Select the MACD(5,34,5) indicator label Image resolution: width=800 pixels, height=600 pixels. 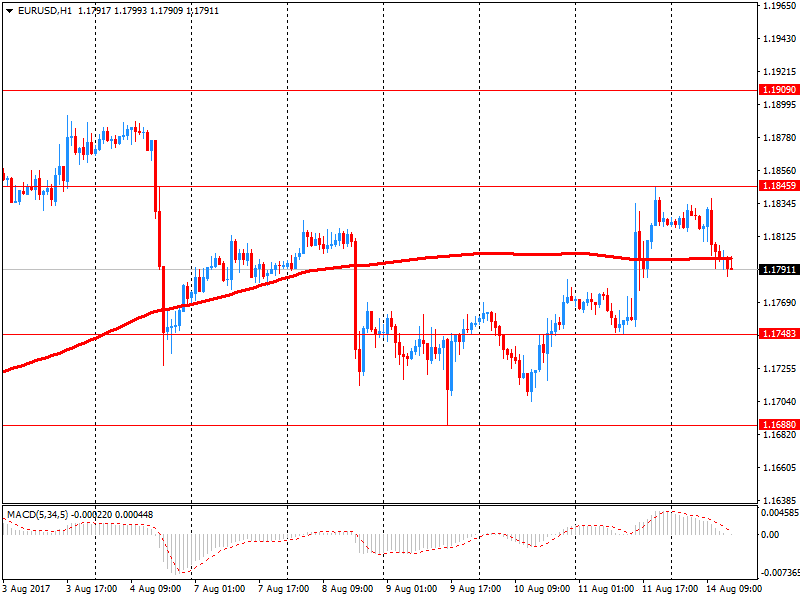37,515
